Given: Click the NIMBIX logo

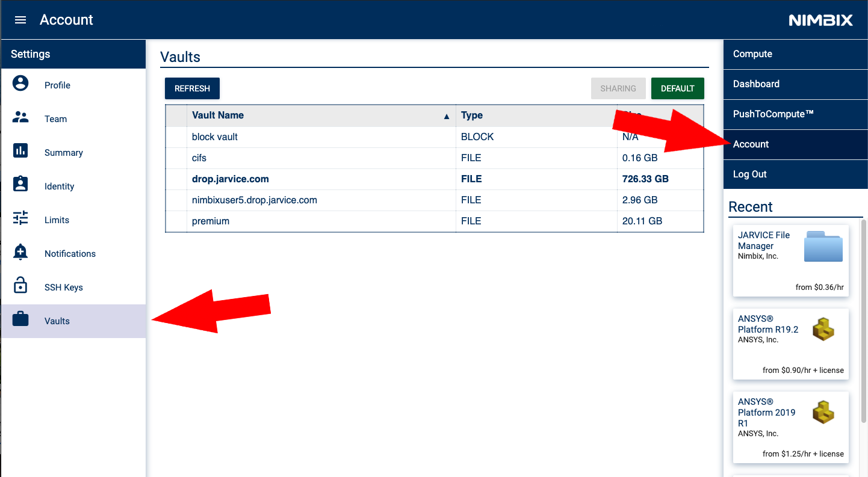Looking at the screenshot, I should pos(820,20).
